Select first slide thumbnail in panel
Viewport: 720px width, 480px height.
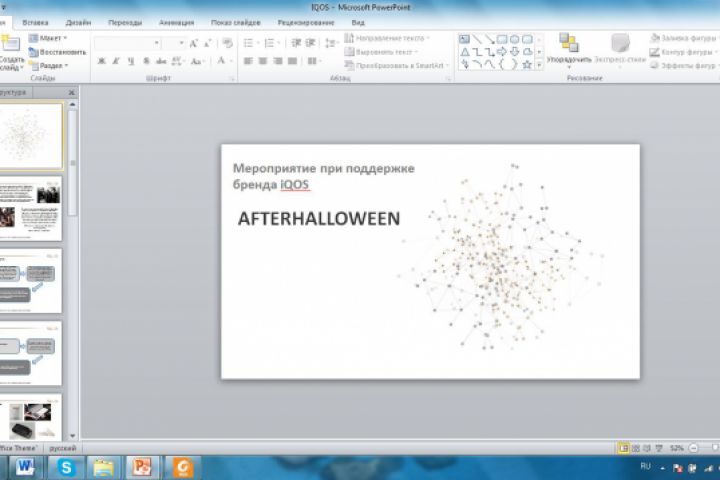pyautogui.click(x=30, y=136)
